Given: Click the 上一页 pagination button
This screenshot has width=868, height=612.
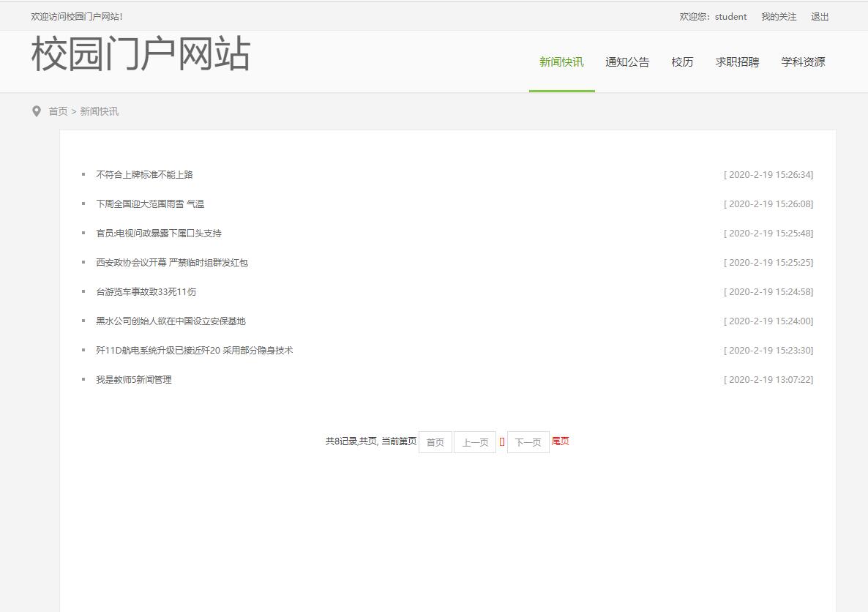Looking at the screenshot, I should tap(474, 441).
